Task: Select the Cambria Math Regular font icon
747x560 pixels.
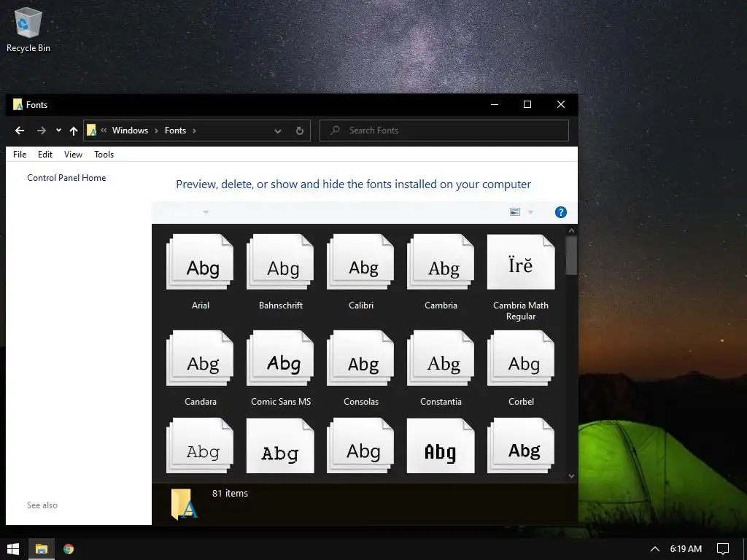Action: point(521,262)
